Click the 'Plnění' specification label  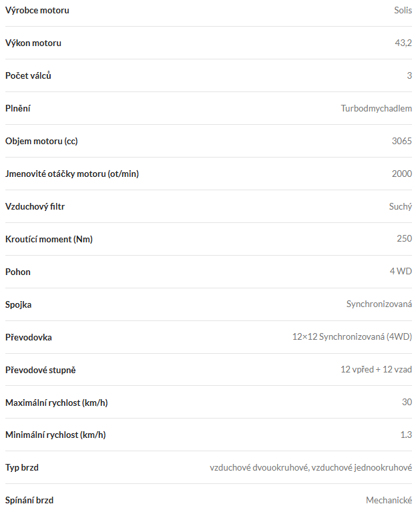coord(18,108)
